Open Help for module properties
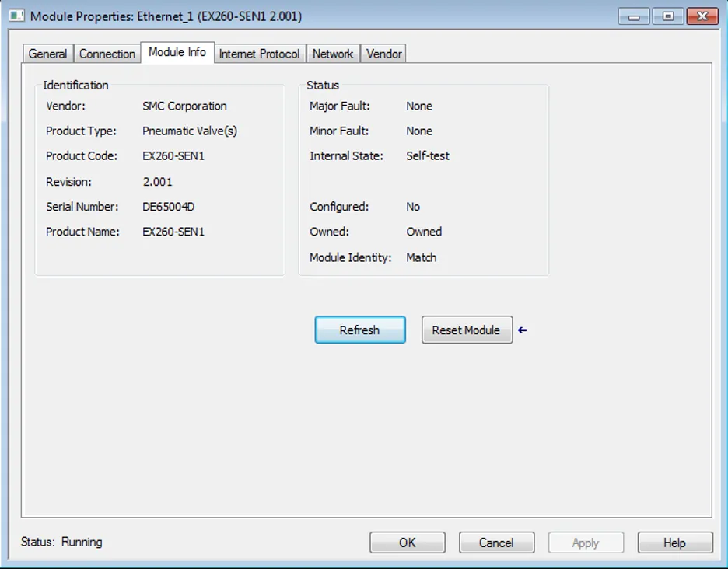Screen dimensions: 728x569 coord(674,543)
